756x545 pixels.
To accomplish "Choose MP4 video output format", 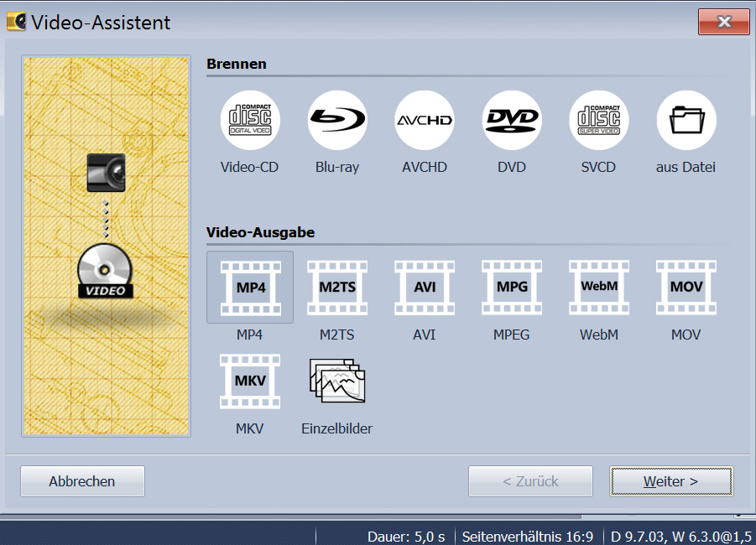I will coord(250,288).
